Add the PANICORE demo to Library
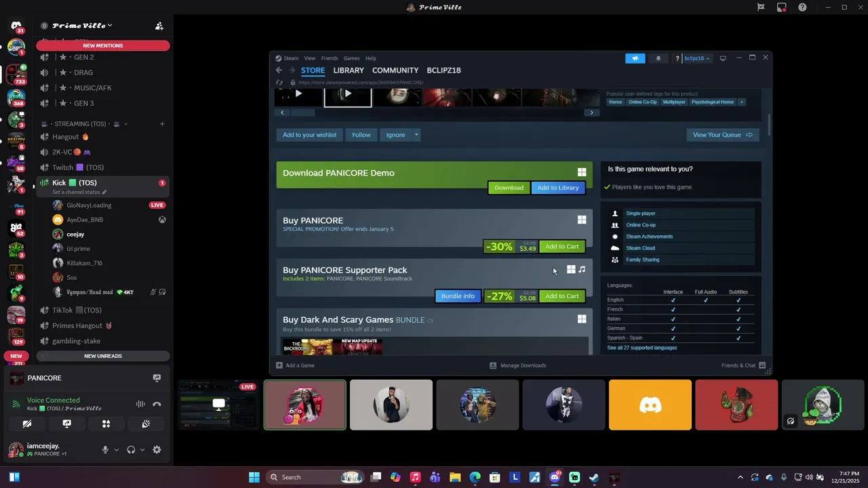This screenshot has width=868, height=488. coord(558,188)
